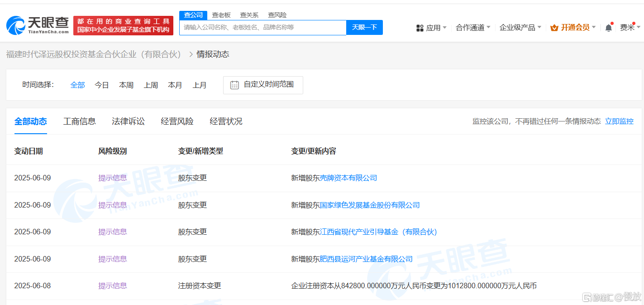
Task: Click the registered capital change description text
Action: click(414, 286)
